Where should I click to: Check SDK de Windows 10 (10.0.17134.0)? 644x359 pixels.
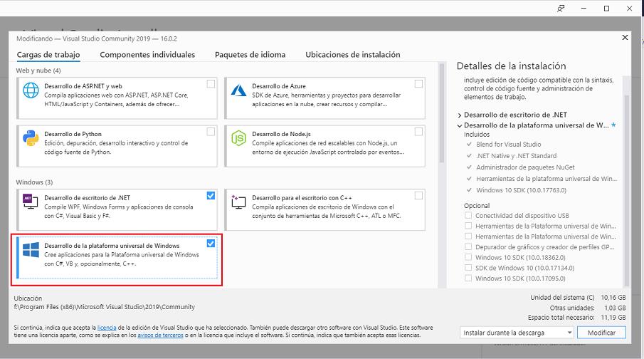(x=468, y=268)
